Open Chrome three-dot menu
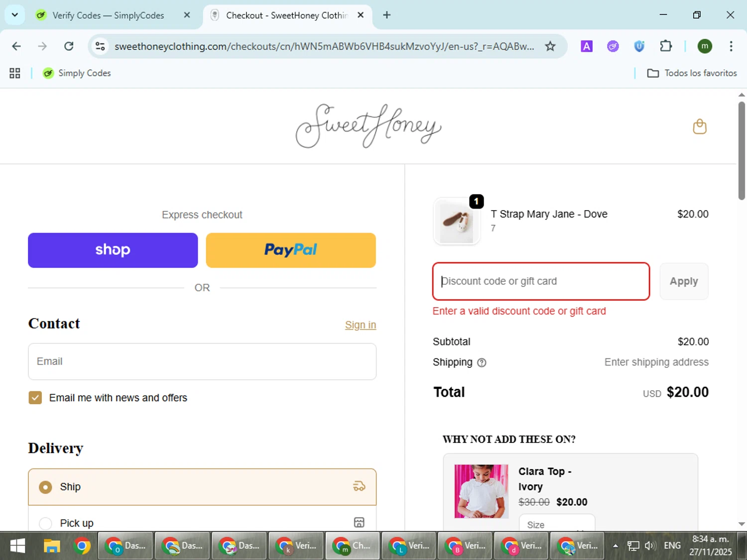This screenshot has height=560, width=747. [731, 46]
